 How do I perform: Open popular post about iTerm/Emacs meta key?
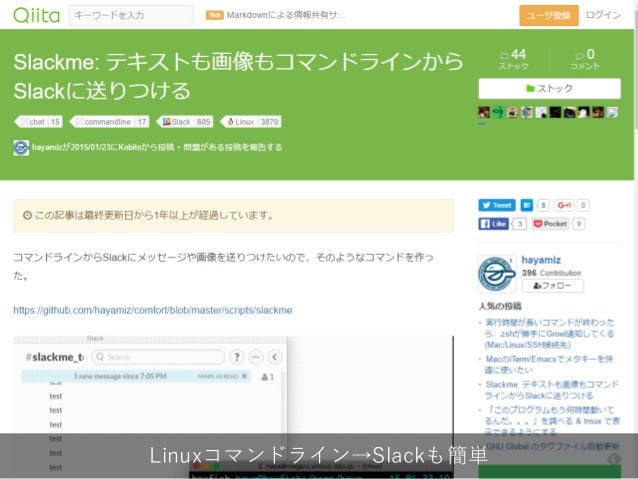(548, 364)
